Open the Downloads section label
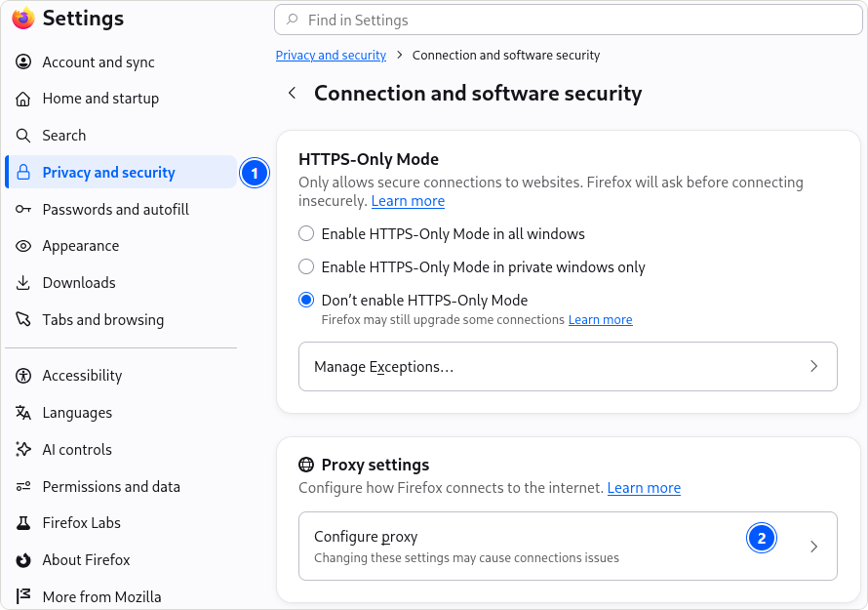Screen dimensions: 868x610 coord(79,283)
